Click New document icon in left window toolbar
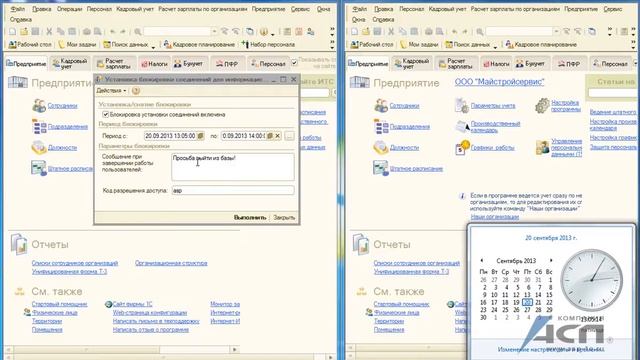Viewport: 640px width, 360px height. pos(12,31)
